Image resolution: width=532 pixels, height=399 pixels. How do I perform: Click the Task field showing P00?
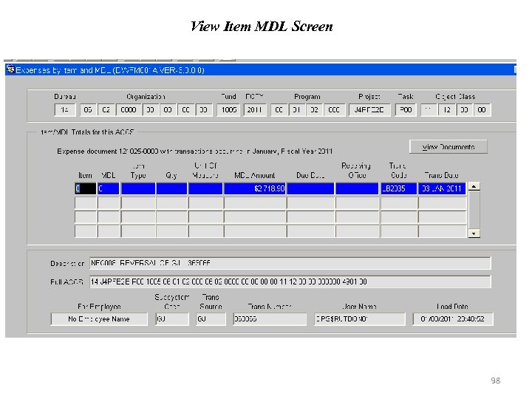point(406,110)
